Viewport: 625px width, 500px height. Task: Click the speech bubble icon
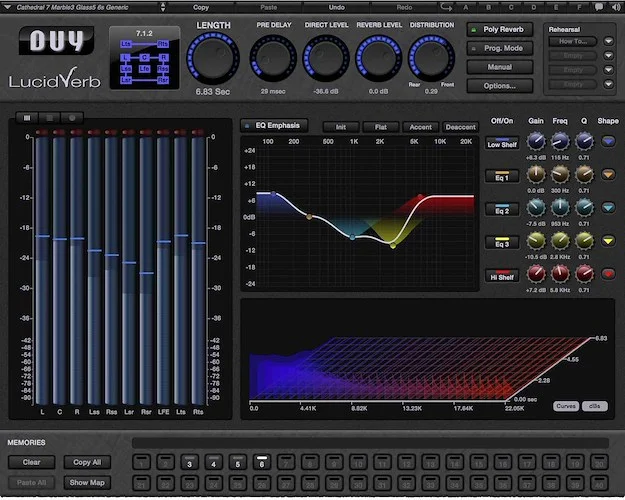tap(599, 7)
